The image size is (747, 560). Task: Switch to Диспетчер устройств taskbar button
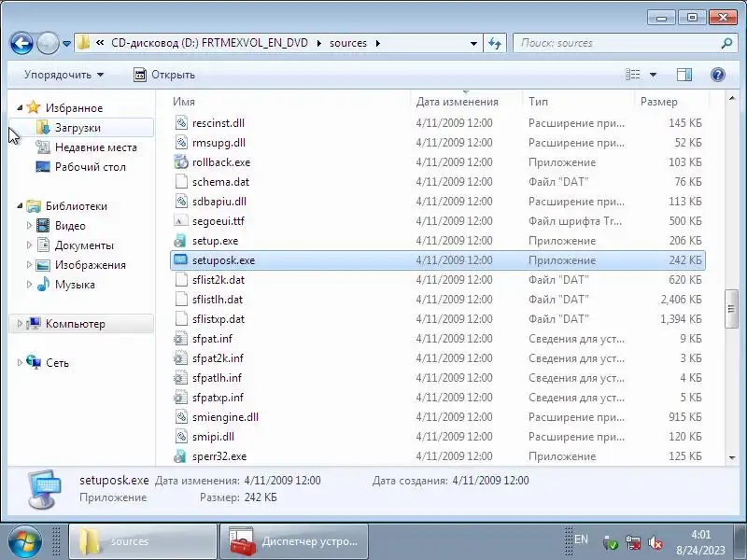pos(294,541)
